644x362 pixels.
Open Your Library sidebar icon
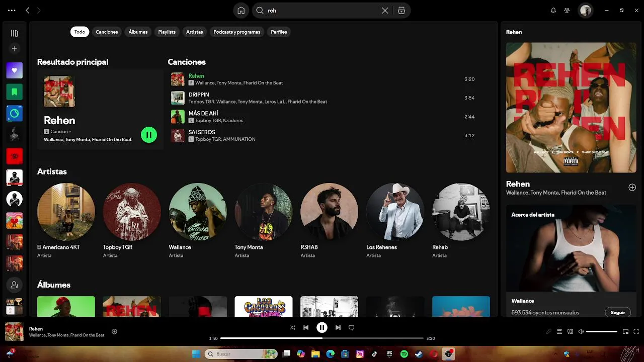pyautogui.click(x=14, y=33)
